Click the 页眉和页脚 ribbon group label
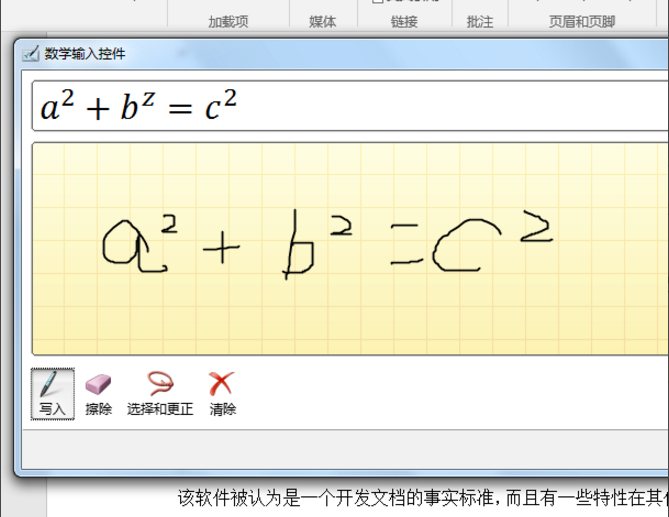Screen dimensions: 669x517 point(582,21)
